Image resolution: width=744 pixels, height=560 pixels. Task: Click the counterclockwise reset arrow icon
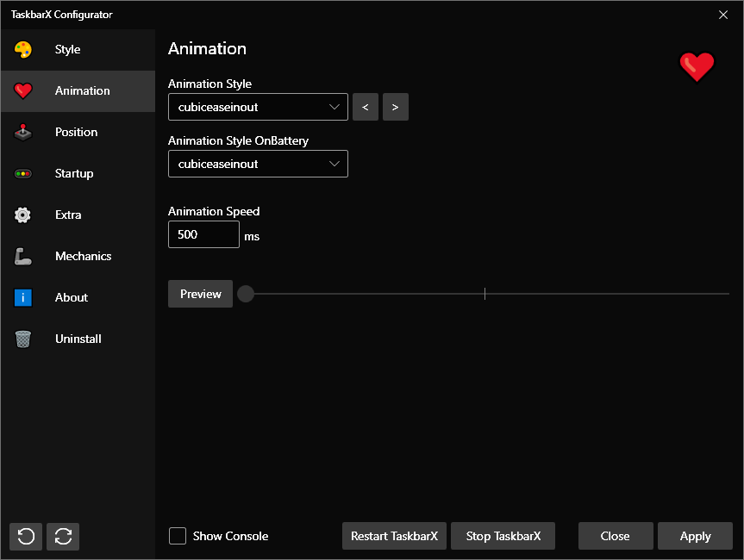[26, 536]
